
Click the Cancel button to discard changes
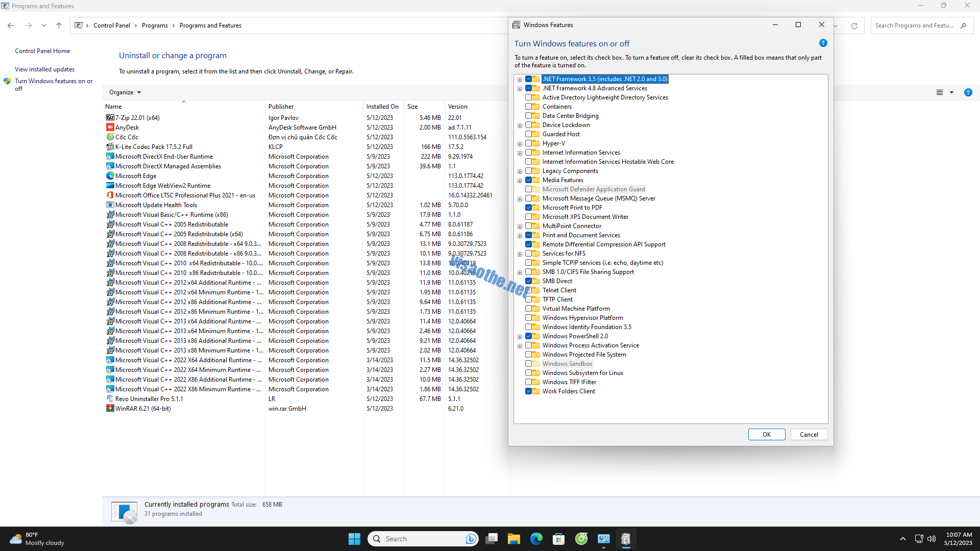[807, 434]
